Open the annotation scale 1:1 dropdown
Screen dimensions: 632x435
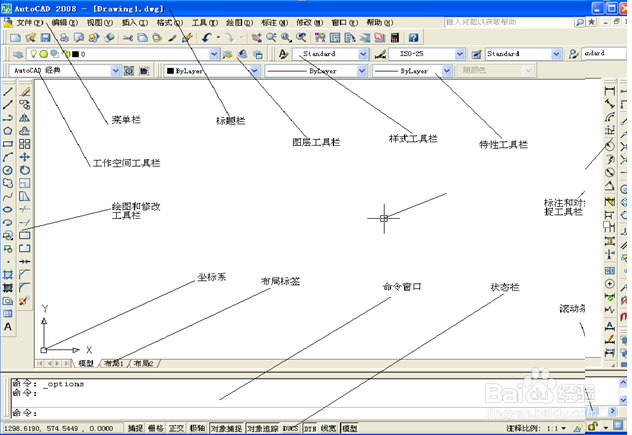563,428
